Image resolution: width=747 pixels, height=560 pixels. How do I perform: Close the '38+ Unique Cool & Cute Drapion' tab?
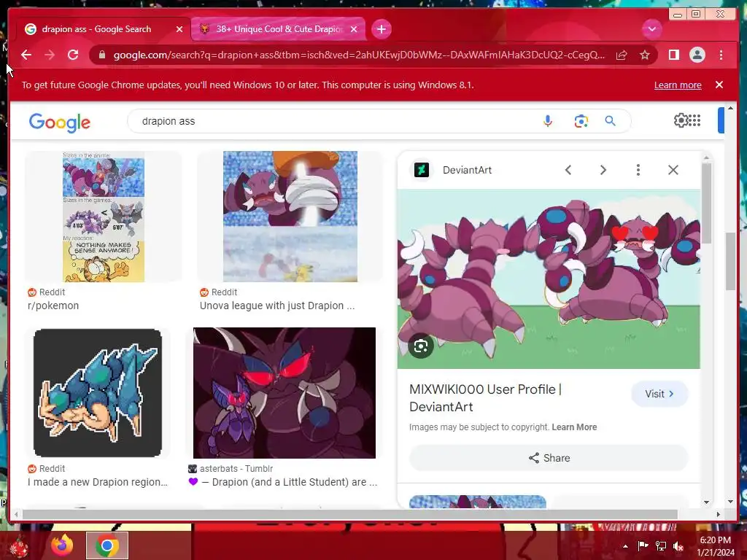click(354, 29)
